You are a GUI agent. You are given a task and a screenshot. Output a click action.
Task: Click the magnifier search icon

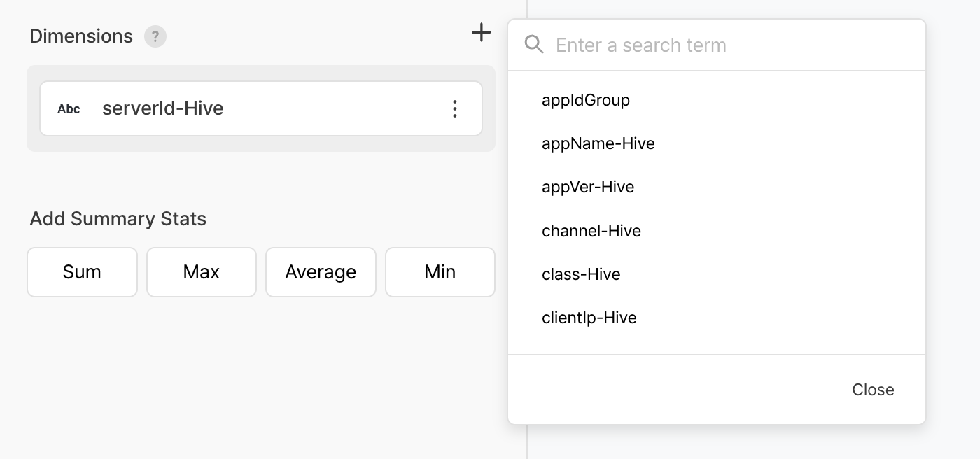click(534, 45)
